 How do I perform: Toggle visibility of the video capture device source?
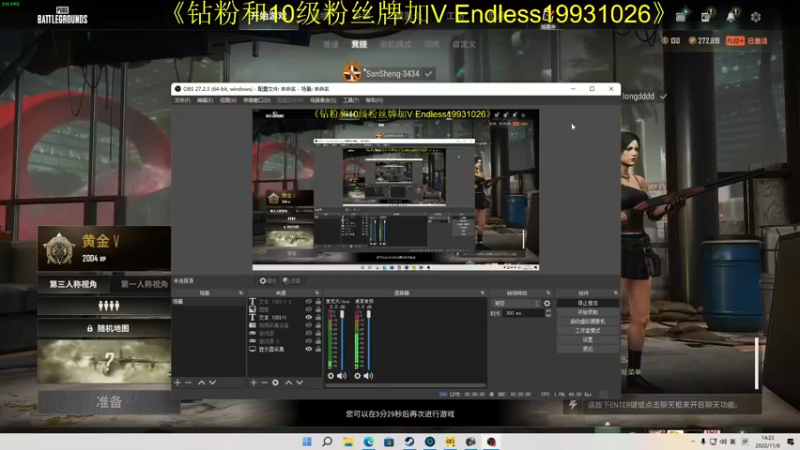tap(309, 325)
